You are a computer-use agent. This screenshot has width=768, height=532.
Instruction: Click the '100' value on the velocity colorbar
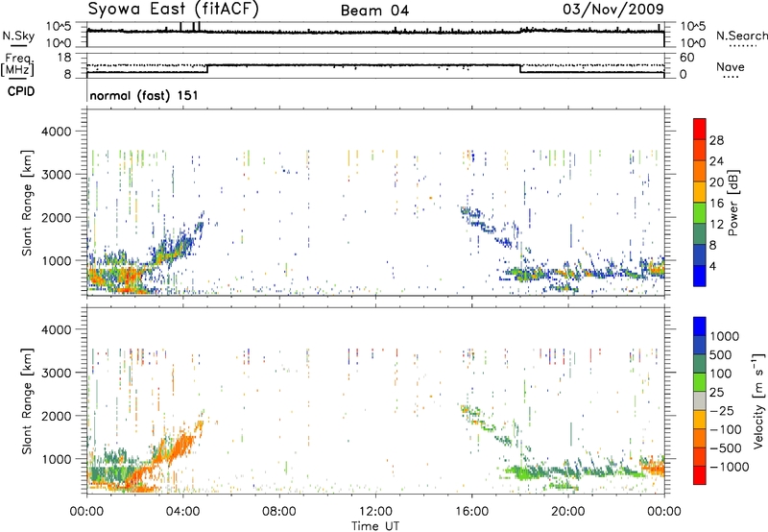[x=721, y=374]
